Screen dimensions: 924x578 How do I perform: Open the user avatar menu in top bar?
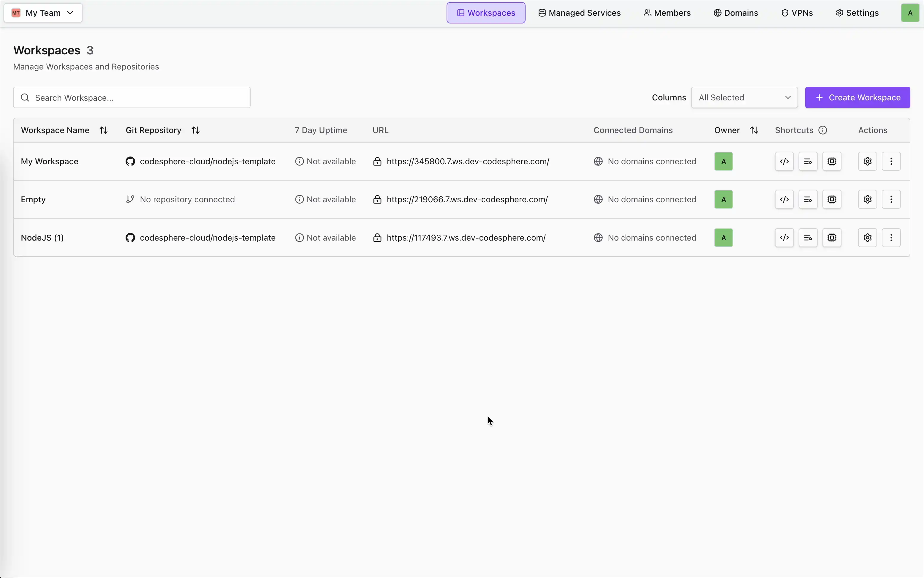click(x=910, y=13)
